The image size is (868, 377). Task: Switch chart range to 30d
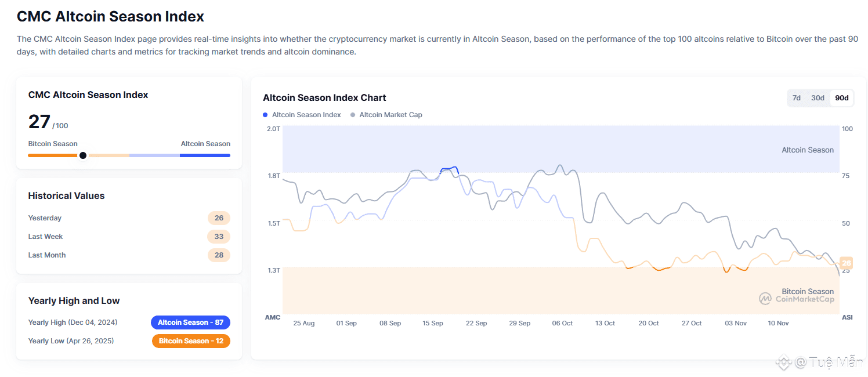pos(818,98)
